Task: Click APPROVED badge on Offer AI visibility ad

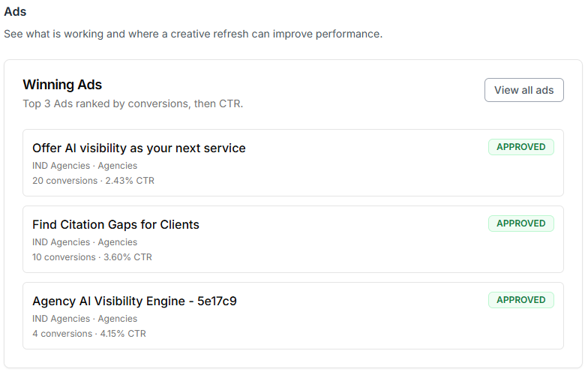Action: 520,147
